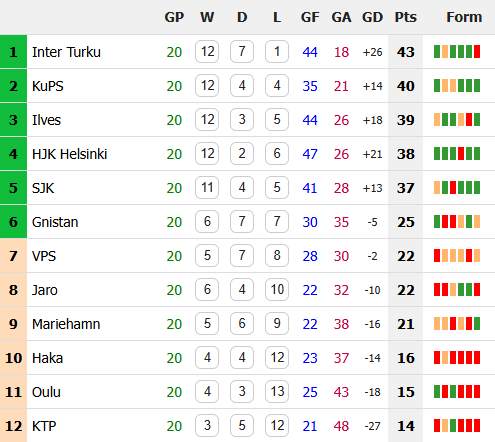The height and width of the screenshot is (442, 495).
Task: Click the first orange form bar for Ilves
Action: [437, 120]
